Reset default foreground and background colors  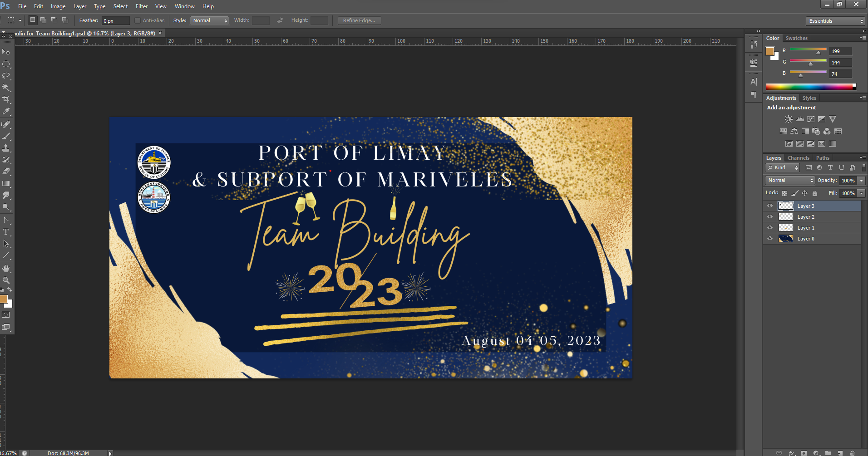(2, 289)
